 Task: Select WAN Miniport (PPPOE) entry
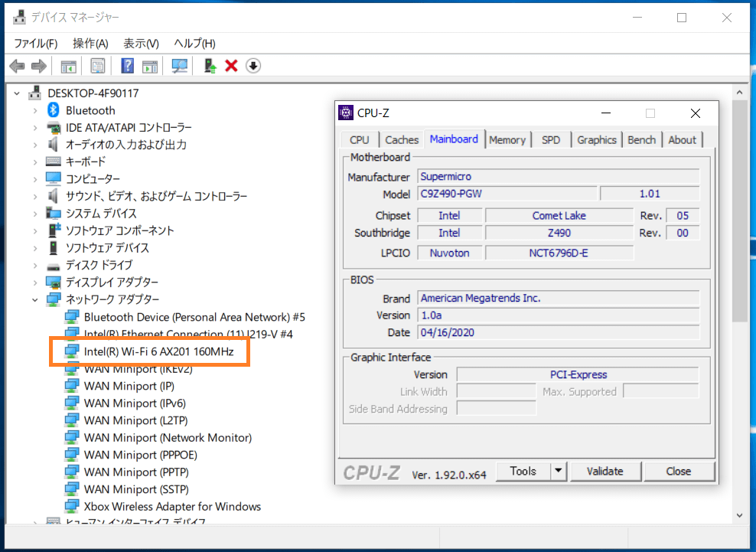click(140, 455)
